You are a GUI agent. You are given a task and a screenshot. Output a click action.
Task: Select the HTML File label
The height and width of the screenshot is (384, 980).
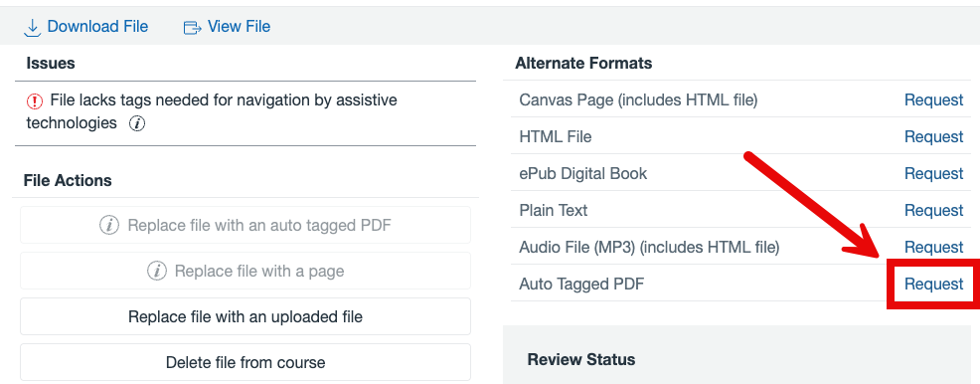tap(556, 136)
